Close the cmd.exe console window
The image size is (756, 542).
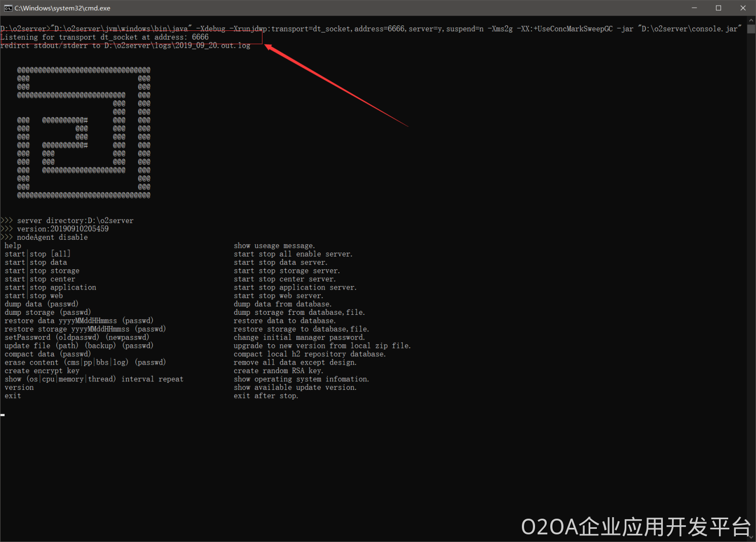[743, 8]
